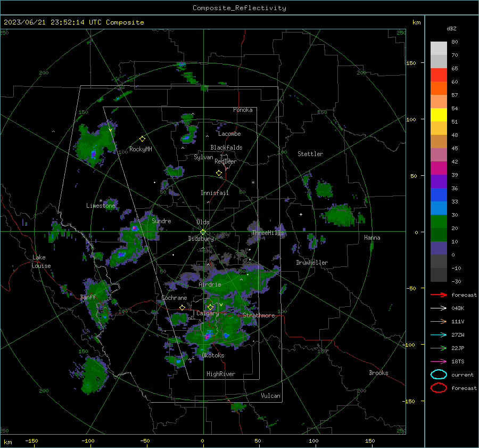This screenshot has height=448, width=479.
Task: Click the Strathmore label
Action: [259, 315]
